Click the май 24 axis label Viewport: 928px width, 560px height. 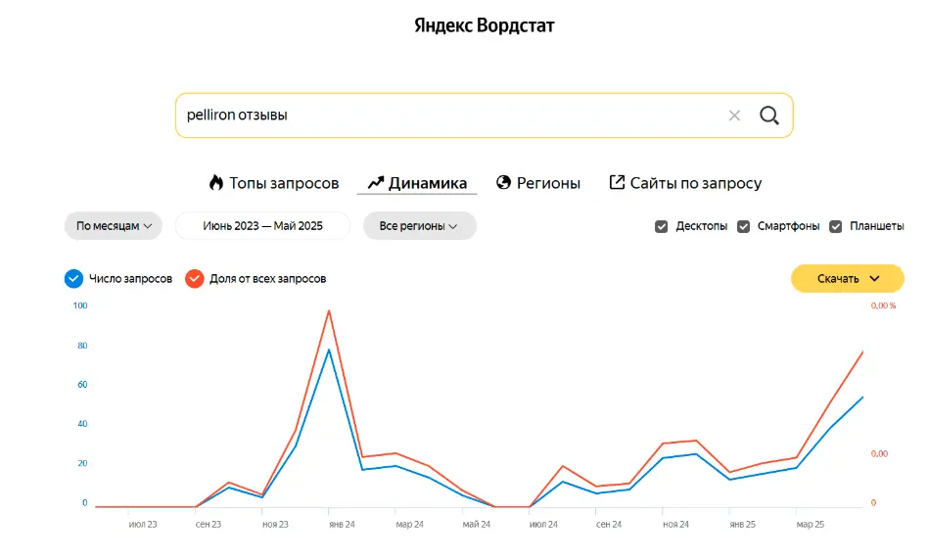coord(477,524)
